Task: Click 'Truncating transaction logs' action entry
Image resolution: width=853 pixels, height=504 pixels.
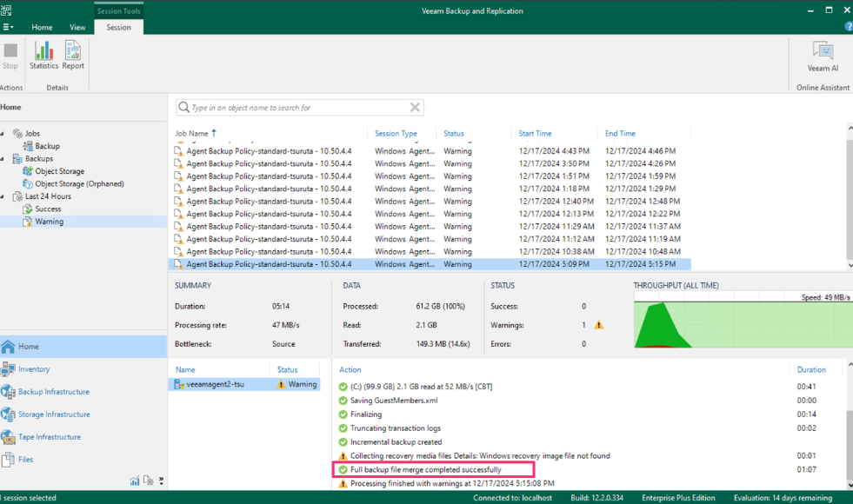Action: [x=396, y=428]
